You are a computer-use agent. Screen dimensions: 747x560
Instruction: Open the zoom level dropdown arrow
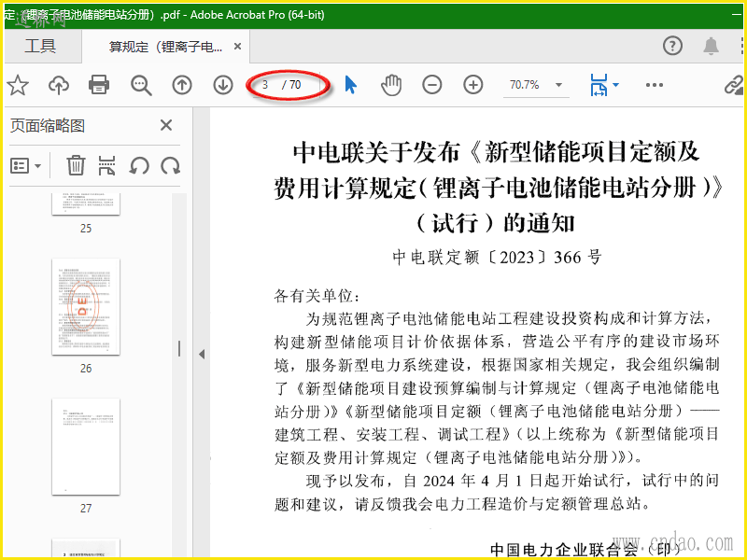[x=558, y=85]
